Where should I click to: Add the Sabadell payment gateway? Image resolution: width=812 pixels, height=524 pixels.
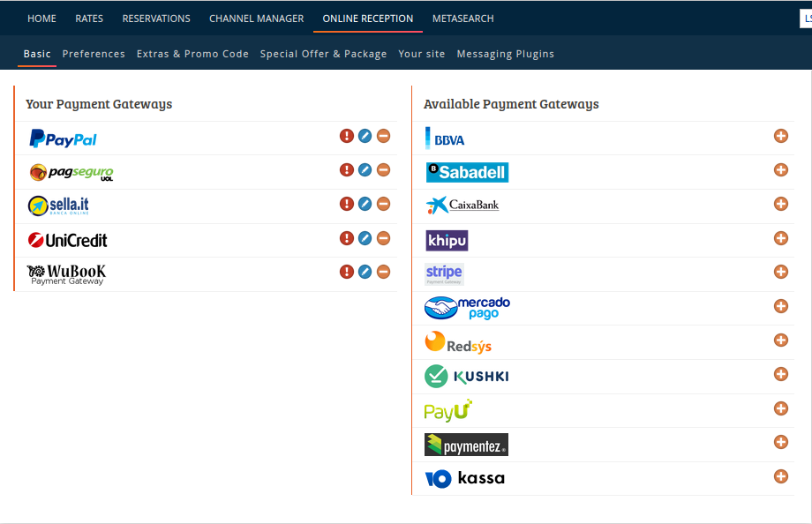(781, 170)
